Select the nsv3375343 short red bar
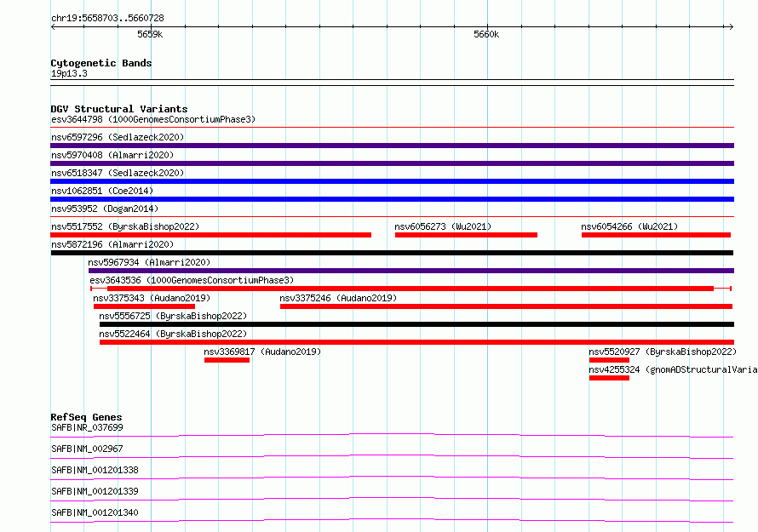The image size is (758, 532). (x=144, y=306)
